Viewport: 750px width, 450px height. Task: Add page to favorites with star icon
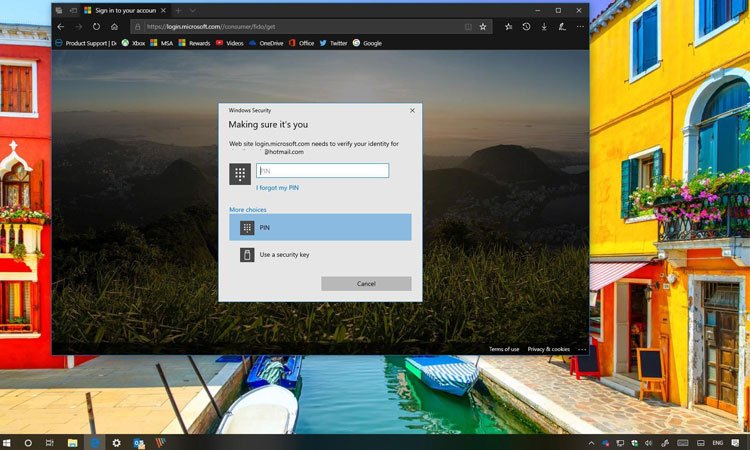[483, 27]
